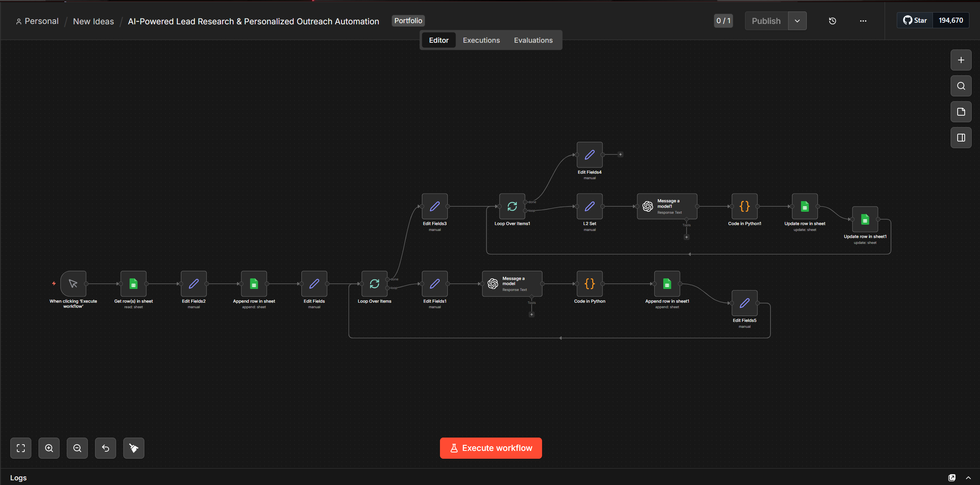Zoom in on the canvas
This screenshot has height=485, width=980.
click(49, 448)
